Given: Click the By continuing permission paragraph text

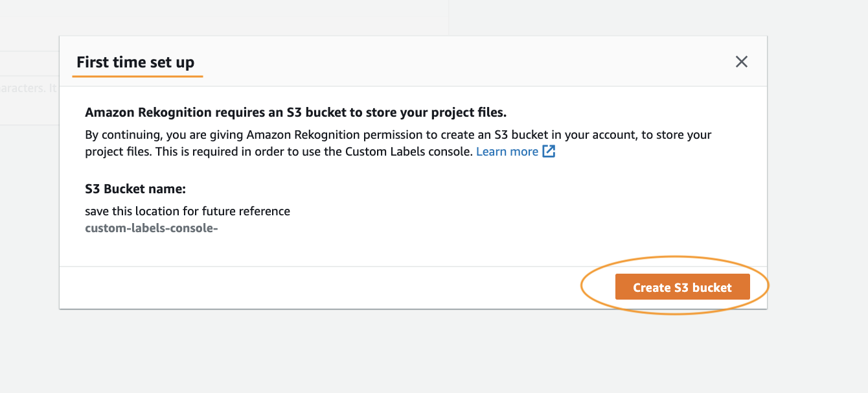Looking at the screenshot, I should (x=398, y=143).
